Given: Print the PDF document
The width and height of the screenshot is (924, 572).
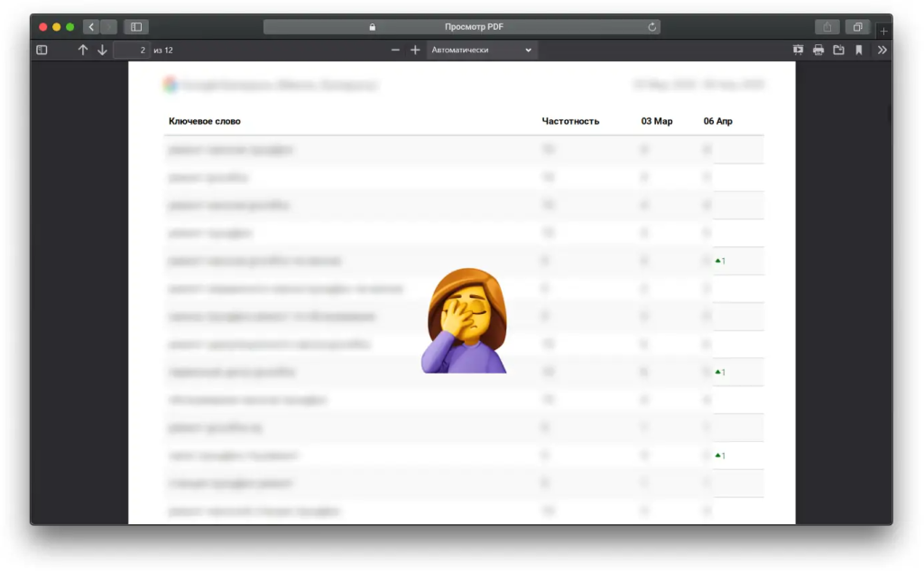Looking at the screenshot, I should [818, 51].
